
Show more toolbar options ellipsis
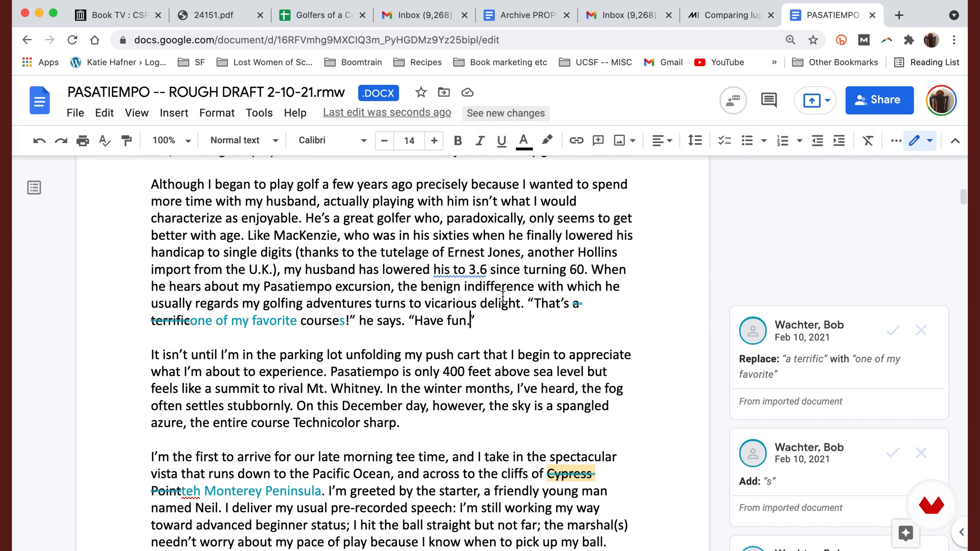(896, 141)
